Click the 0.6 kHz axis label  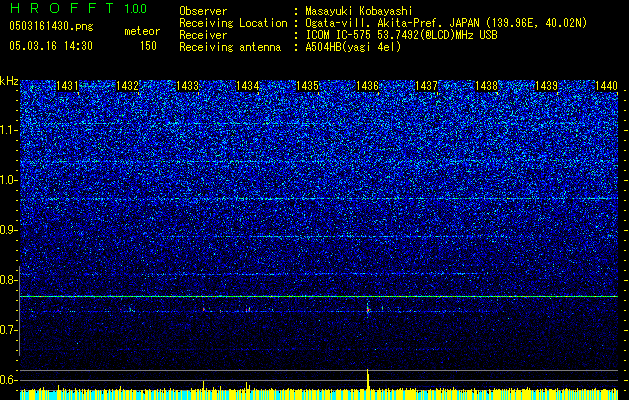point(9,380)
